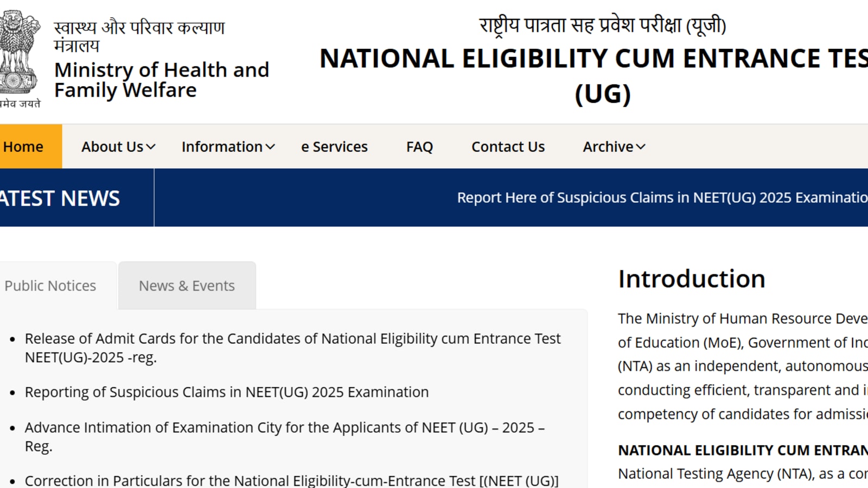Open the e Services page

tap(334, 146)
